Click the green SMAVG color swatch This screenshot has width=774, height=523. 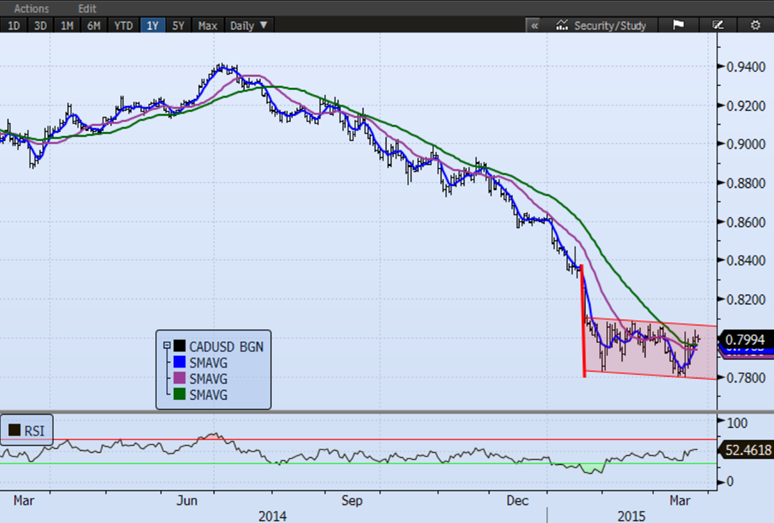pos(181,395)
